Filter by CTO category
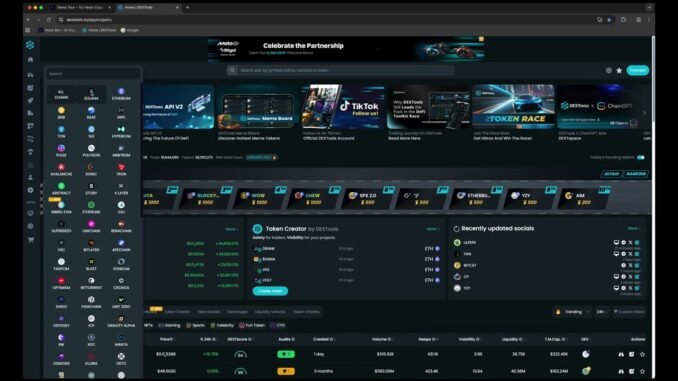Image resolution: width=678 pixels, height=381 pixels. 278,325
